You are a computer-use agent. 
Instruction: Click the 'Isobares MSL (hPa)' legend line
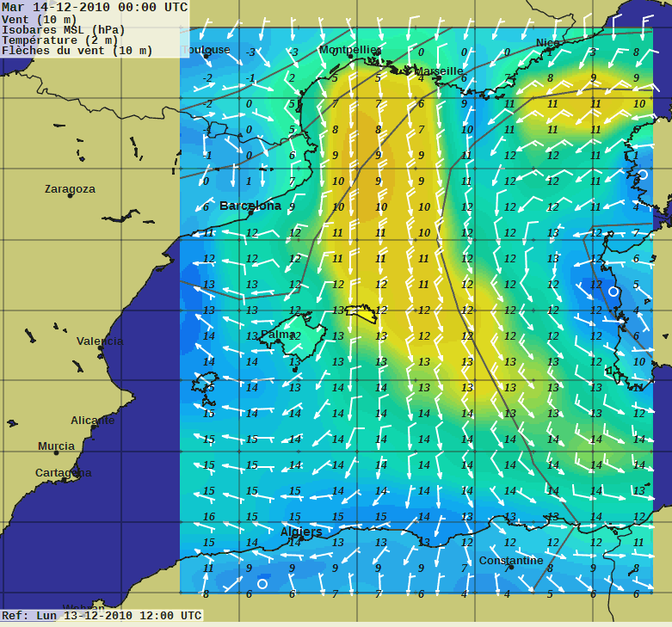(x=64, y=29)
